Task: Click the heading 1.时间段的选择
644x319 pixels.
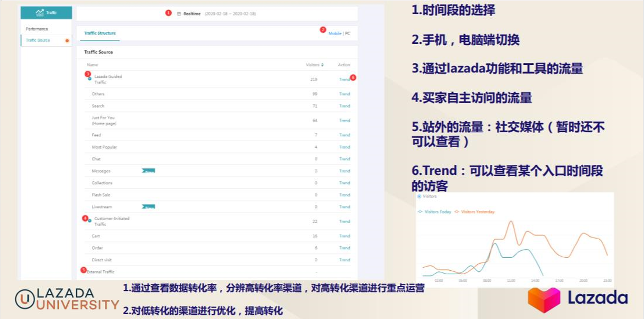Action: 454,10
